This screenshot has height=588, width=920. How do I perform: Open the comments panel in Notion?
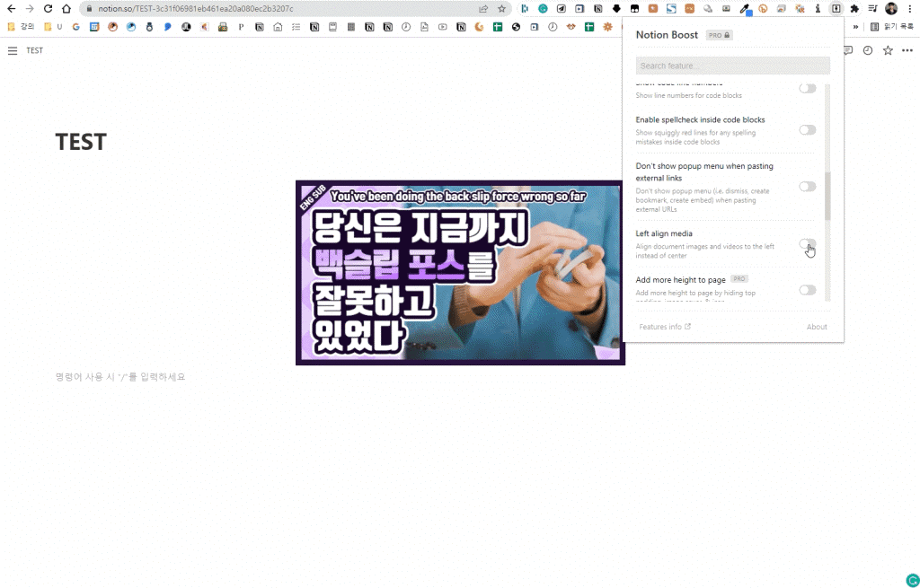[847, 51]
